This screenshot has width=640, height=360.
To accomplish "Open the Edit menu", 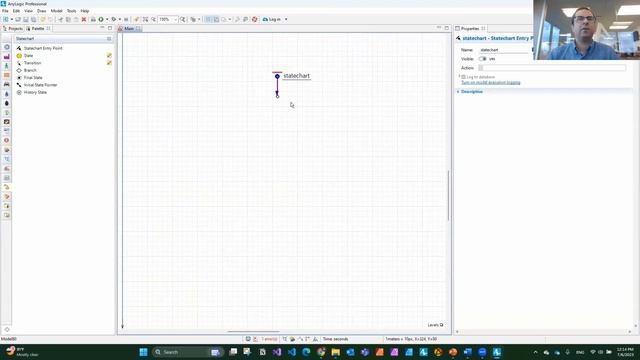I will 16,11.
